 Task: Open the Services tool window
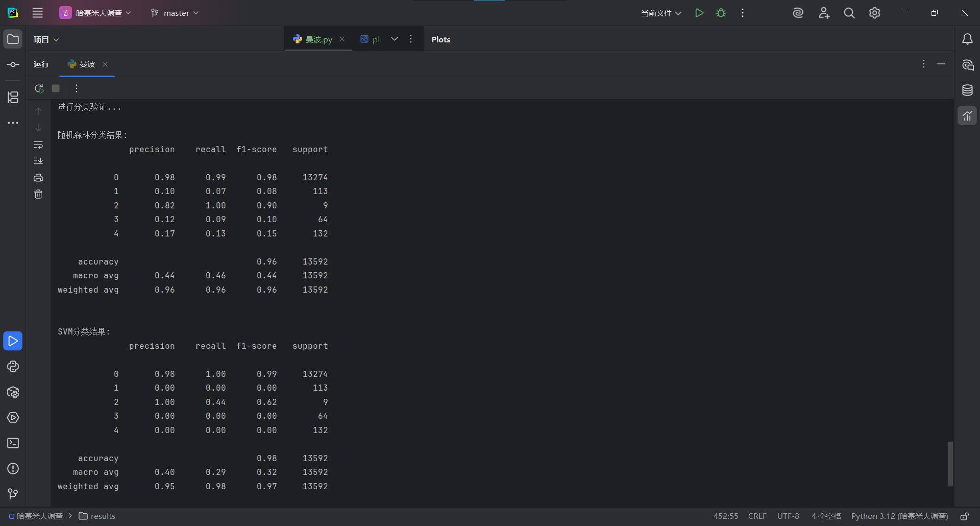[x=13, y=418]
